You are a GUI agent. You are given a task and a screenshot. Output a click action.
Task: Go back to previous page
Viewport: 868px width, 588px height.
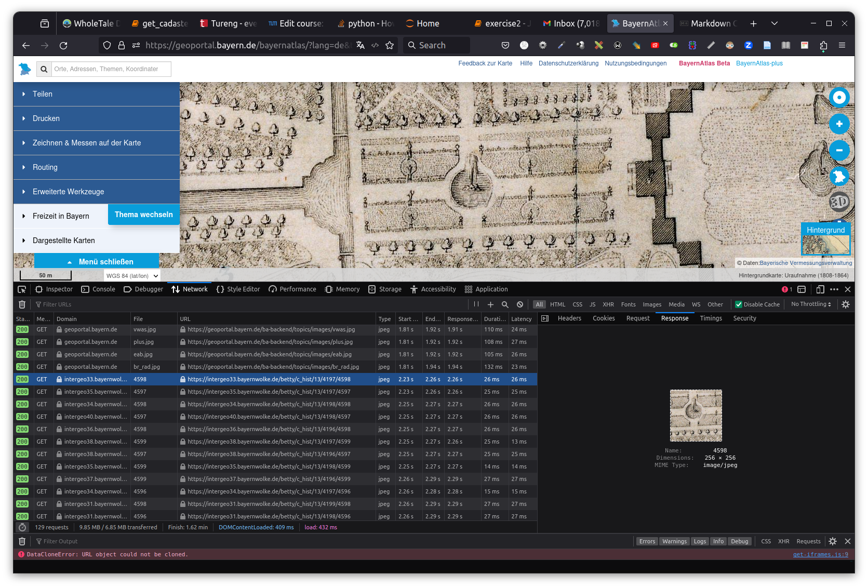tap(26, 46)
